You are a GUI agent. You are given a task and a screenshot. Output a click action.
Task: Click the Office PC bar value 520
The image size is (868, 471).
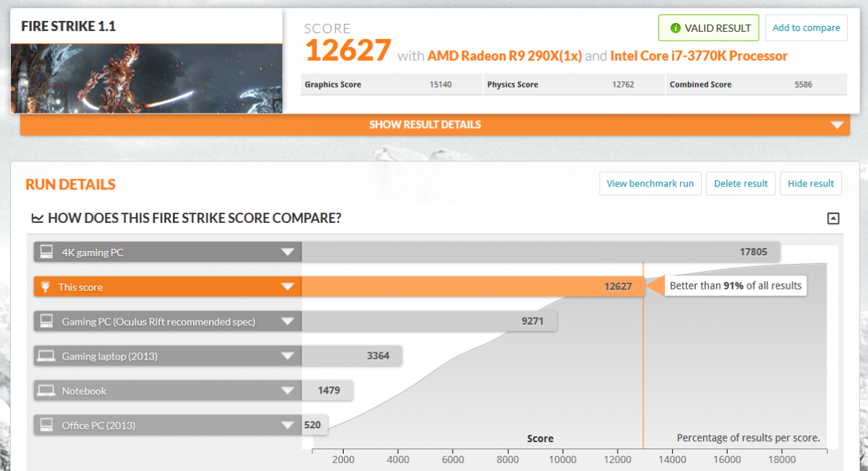[x=312, y=425]
